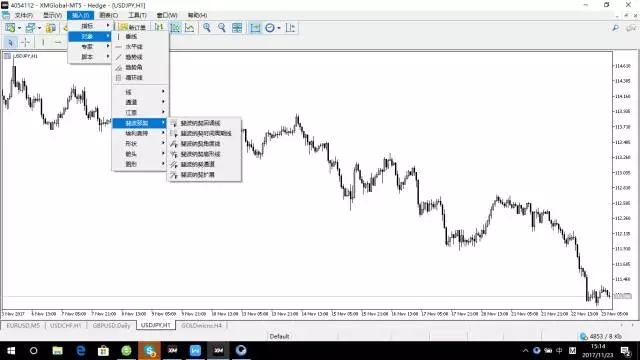640x360 pixels.
Task: Click the zoom out magnifier icon
Action: 222,27
